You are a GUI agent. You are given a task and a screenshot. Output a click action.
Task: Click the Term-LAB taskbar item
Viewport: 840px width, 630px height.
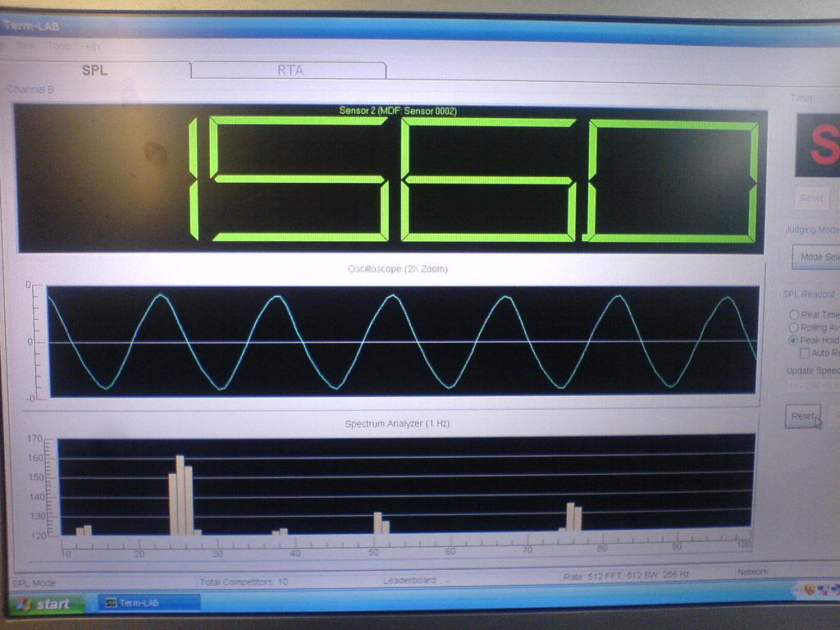click(x=148, y=603)
